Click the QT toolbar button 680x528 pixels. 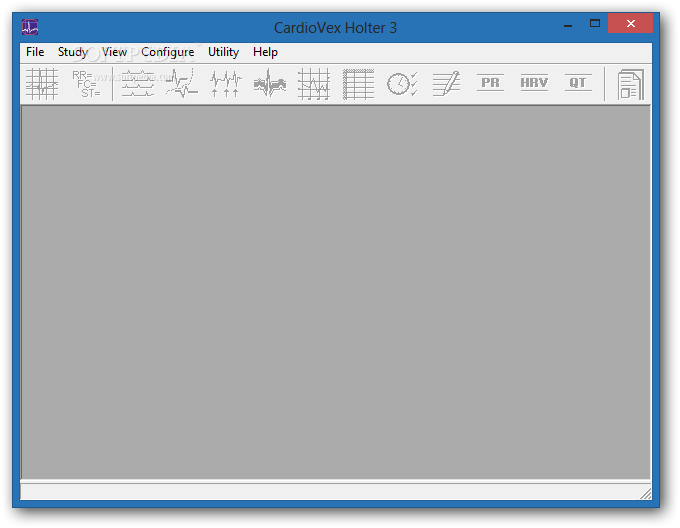point(578,82)
